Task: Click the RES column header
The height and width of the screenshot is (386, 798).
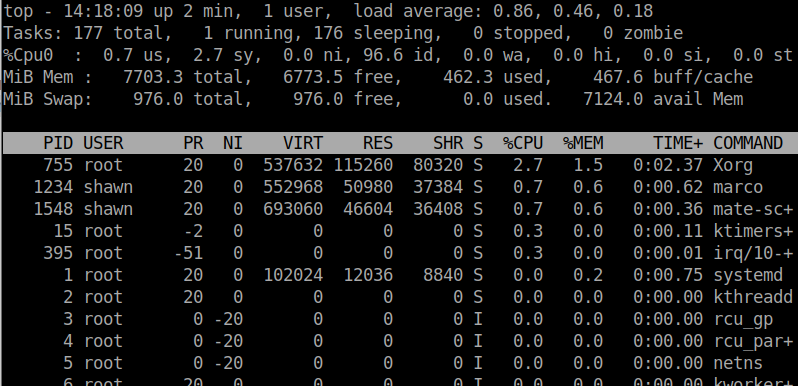Action: tap(378, 143)
